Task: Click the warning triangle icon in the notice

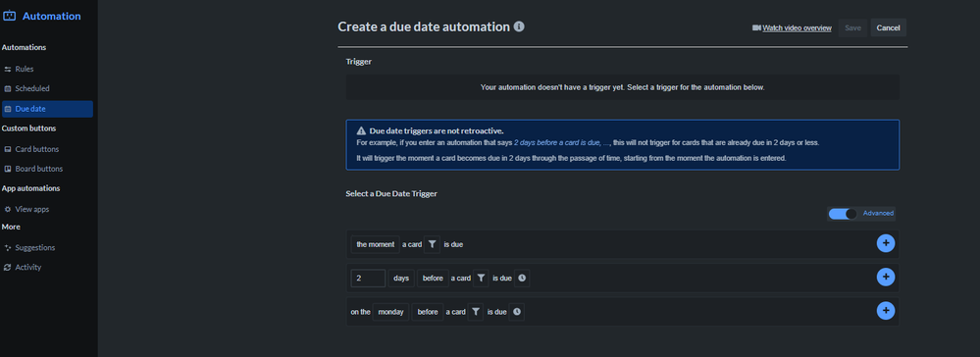Action: [x=361, y=131]
